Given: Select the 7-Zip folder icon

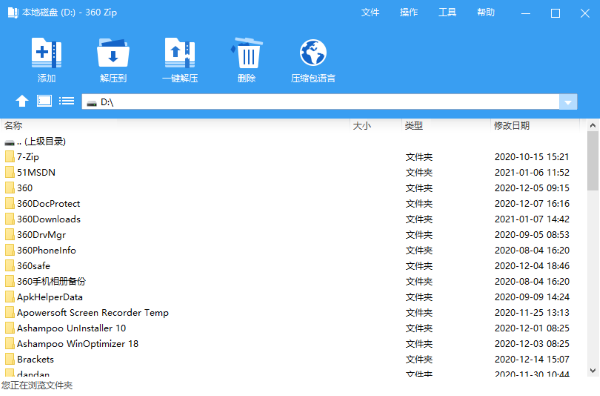Looking at the screenshot, I should point(10,157).
